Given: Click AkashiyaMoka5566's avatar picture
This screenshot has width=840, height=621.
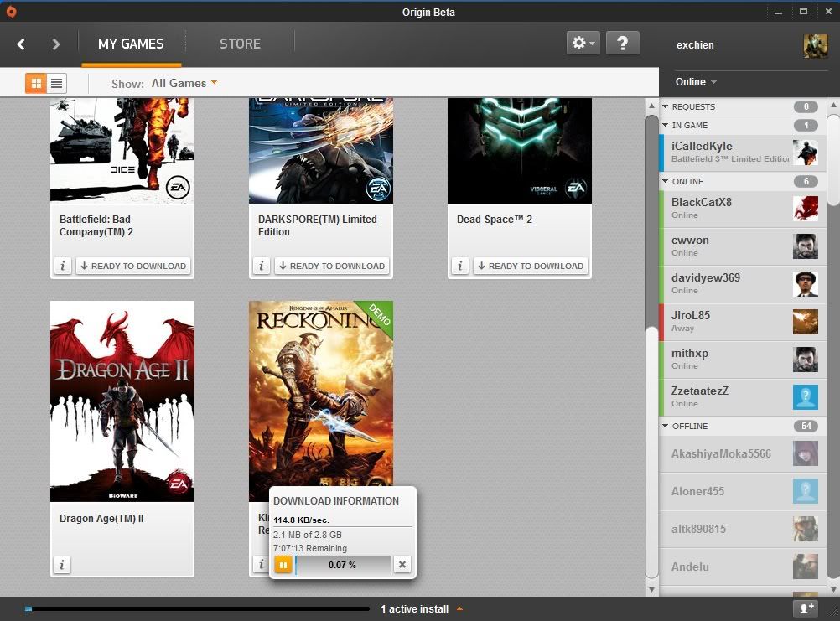Looking at the screenshot, I should point(806,454).
